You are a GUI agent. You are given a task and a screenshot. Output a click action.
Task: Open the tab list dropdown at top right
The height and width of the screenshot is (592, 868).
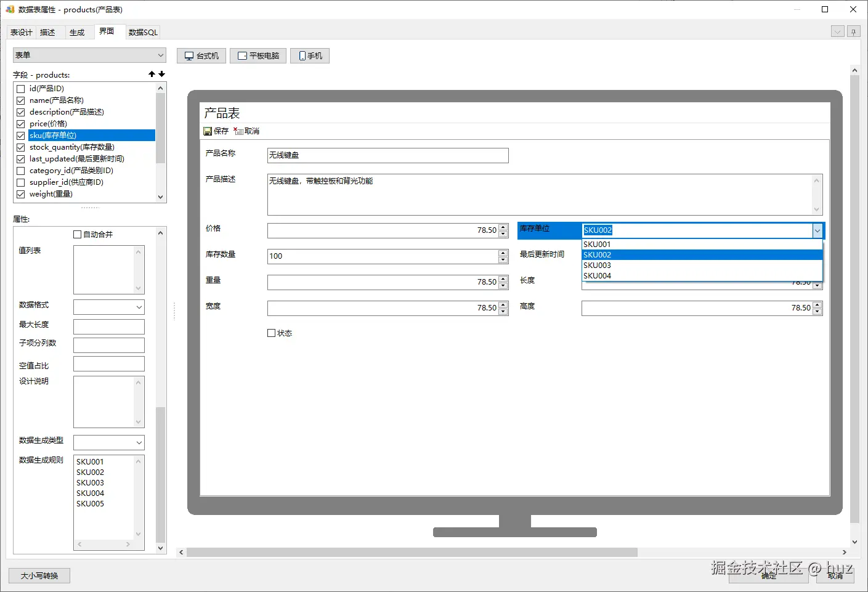coord(837,31)
